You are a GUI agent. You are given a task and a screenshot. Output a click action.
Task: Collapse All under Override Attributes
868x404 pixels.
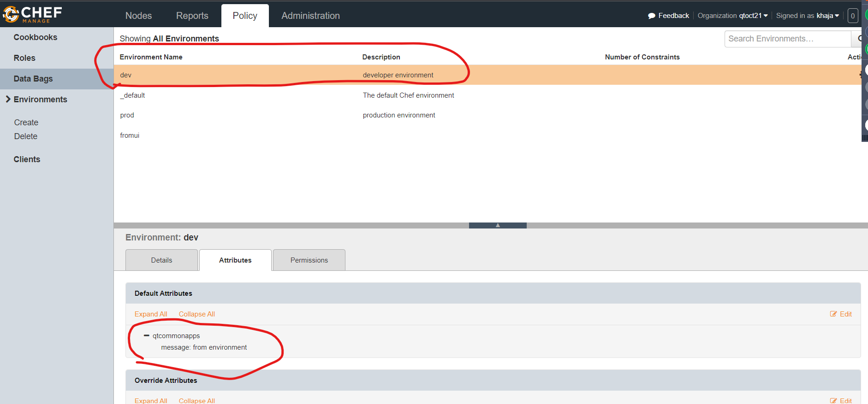tap(197, 400)
